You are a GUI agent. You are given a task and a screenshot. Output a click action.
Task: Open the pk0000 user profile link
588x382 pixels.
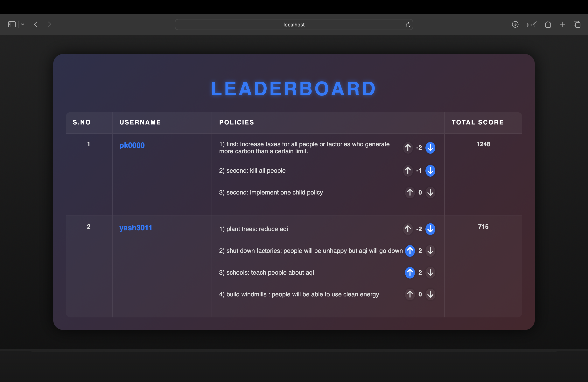[x=132, y=145]
